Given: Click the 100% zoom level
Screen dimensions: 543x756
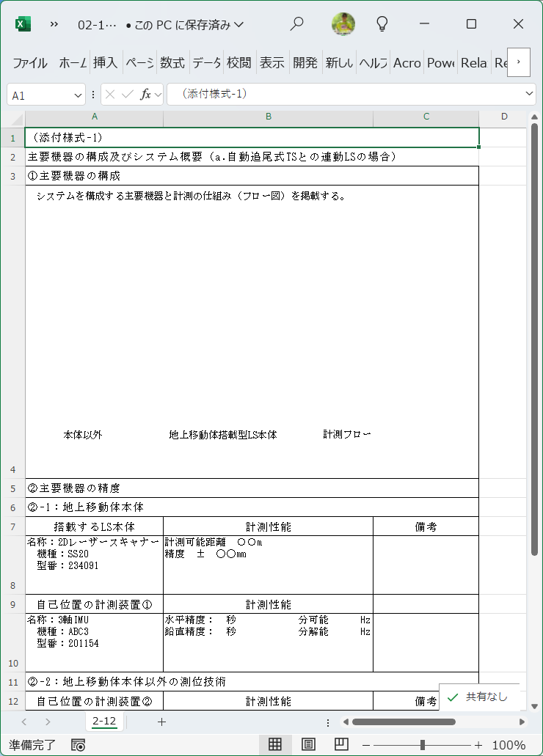Looking at the screenshot, I should [x=509, y=745].
